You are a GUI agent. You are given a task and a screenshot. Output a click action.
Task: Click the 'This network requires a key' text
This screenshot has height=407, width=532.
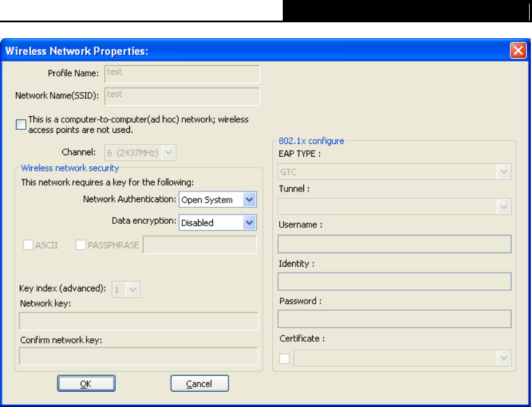[x=107, y=182]
